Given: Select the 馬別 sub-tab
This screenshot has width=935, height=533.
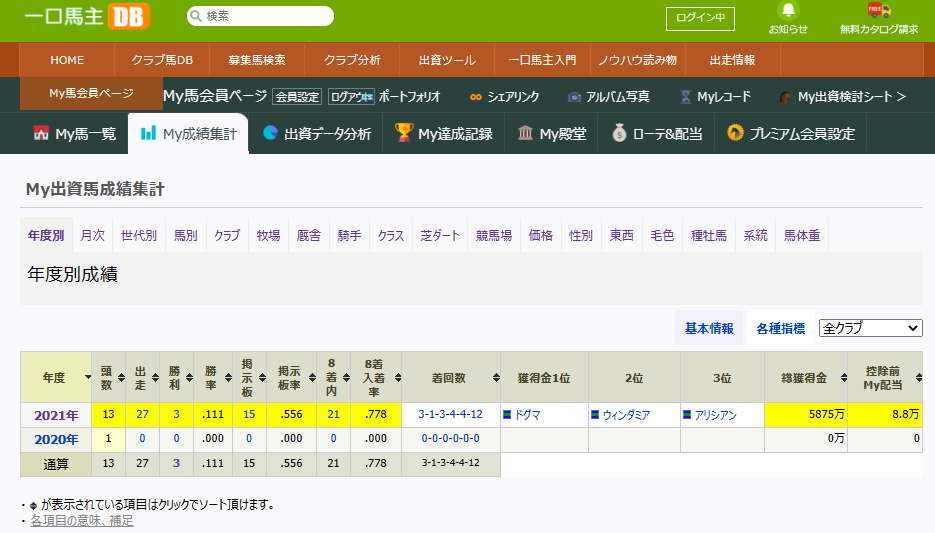Looking at the screenshot, I should (x=185, y=235).
